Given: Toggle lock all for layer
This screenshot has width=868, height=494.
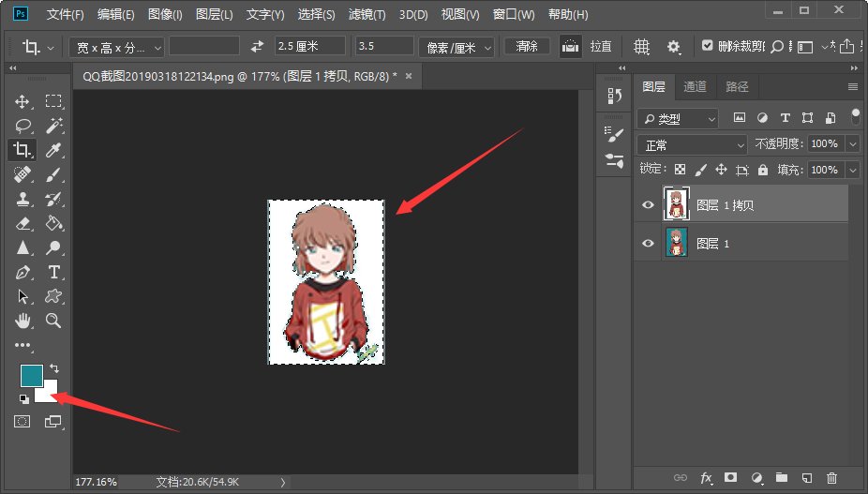Looking at the screenshot, I should pos(763,170).
